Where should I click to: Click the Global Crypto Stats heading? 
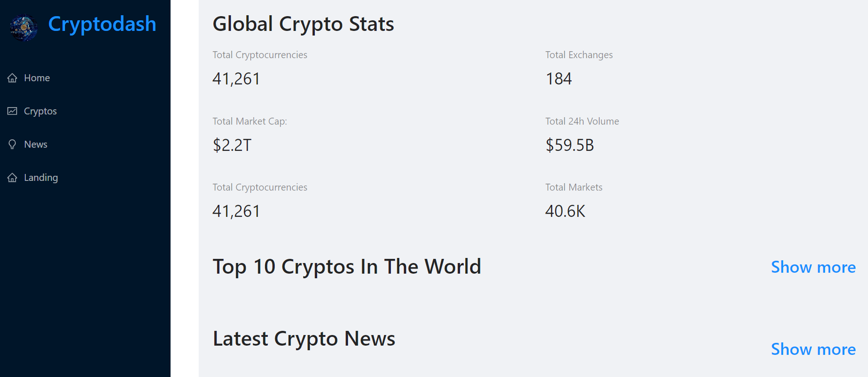point(303,24)
